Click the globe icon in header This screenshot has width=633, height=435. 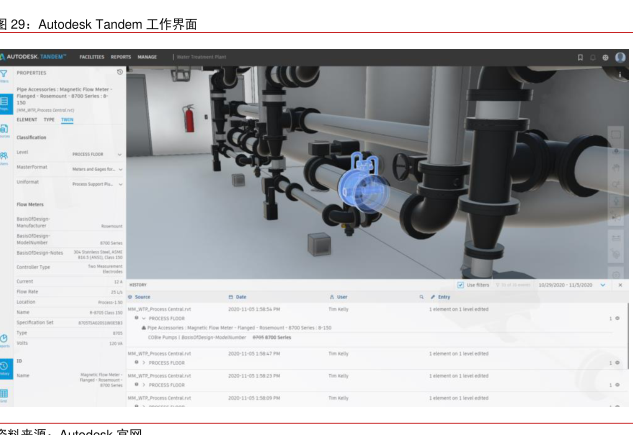[607, 57]
